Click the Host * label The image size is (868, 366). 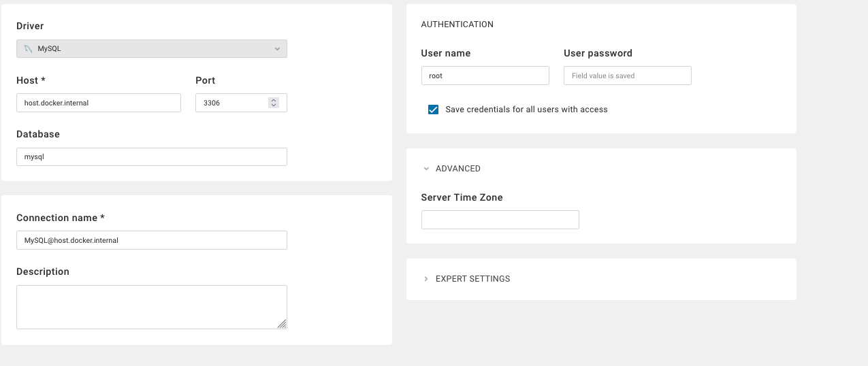tap(31, 80)
